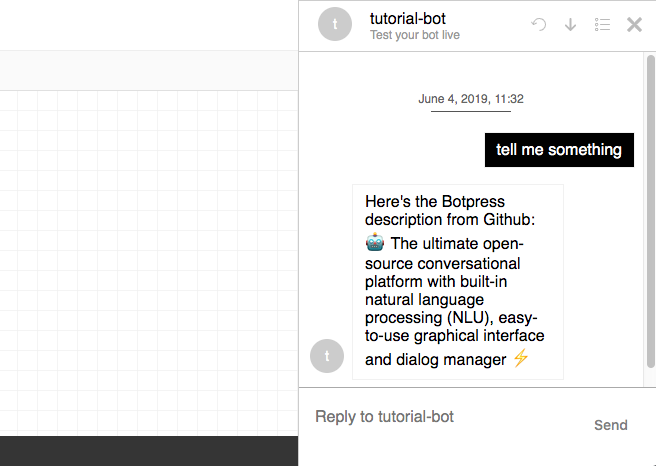Focus the 'Reply to tutorial-bot' input field
This screenshot has width=656, height=466.
coord(443,417)
